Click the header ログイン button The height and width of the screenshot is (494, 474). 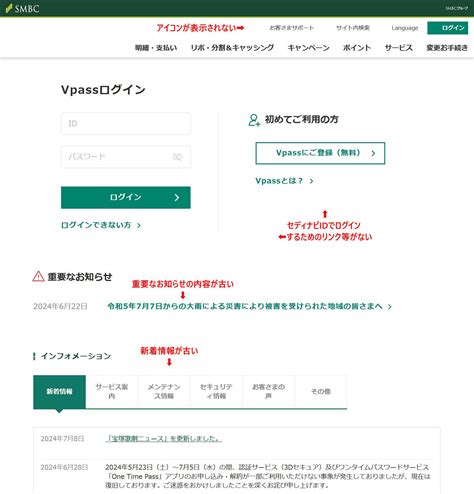point(448,28)
